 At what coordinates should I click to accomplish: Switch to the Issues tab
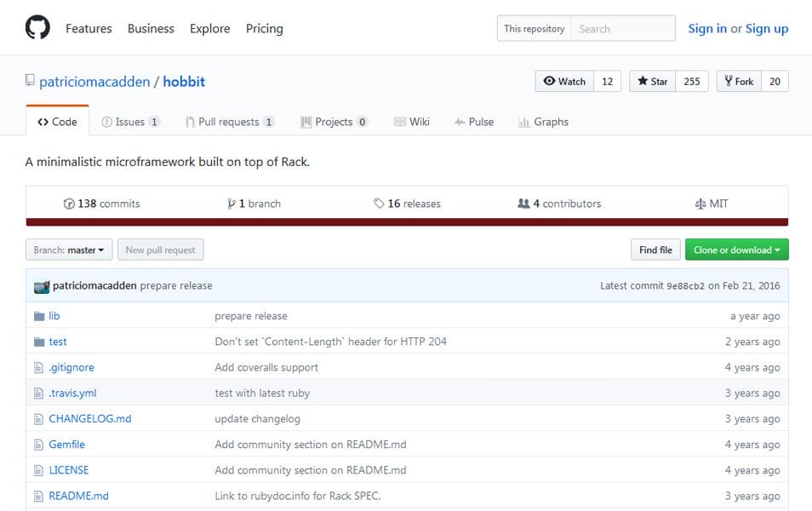pyautogui.click(x=131, y=122)
